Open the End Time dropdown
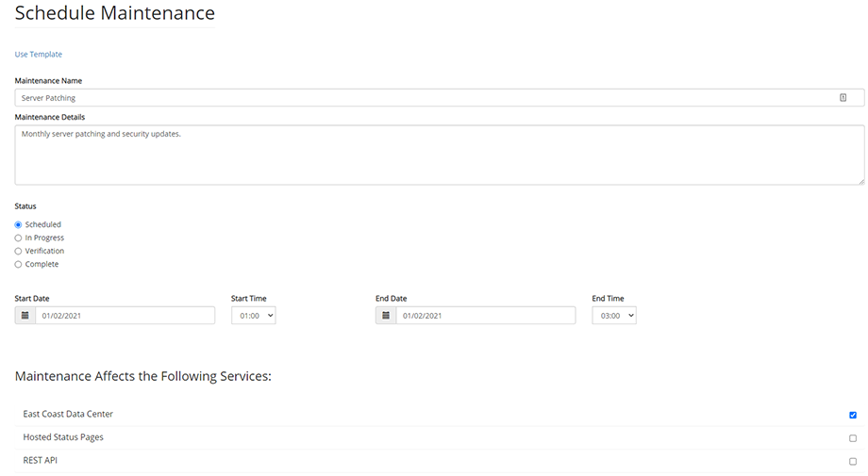The height and width of the screenshot is (476, 868). (x=614, y=316)
